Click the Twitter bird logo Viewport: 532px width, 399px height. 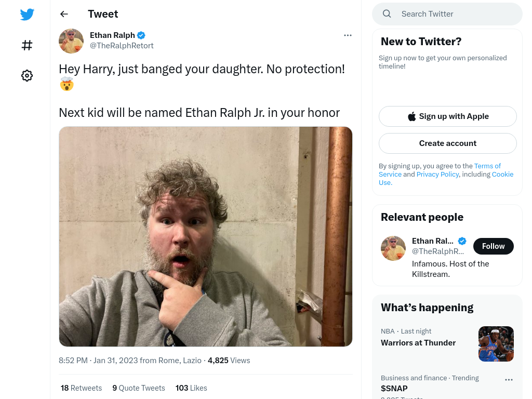27,14
